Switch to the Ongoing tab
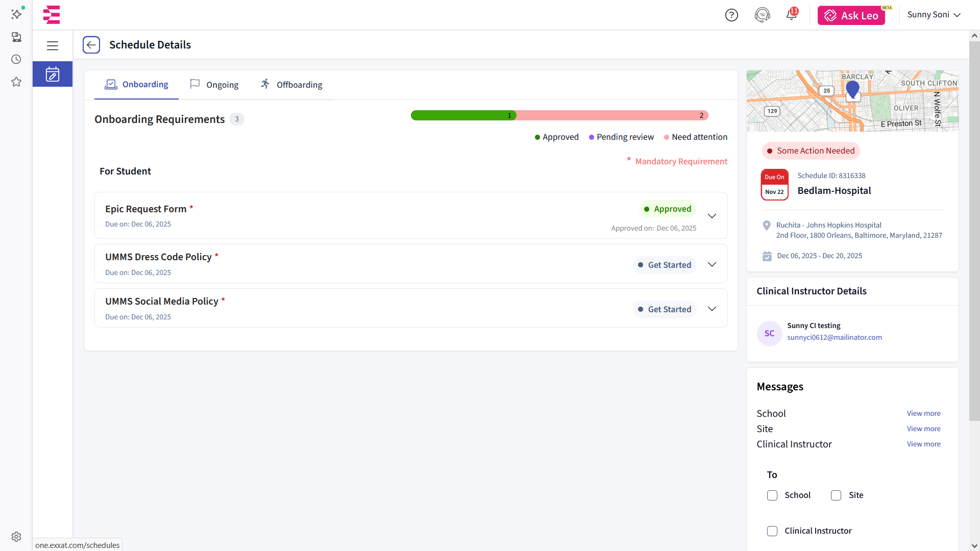The image size is (980, 551). point(214,85)
